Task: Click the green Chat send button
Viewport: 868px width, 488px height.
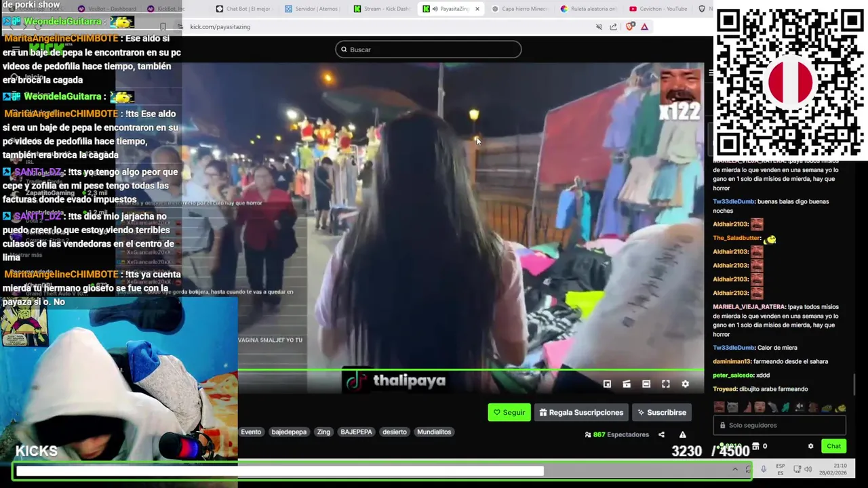Action: (x=833, y=446)
